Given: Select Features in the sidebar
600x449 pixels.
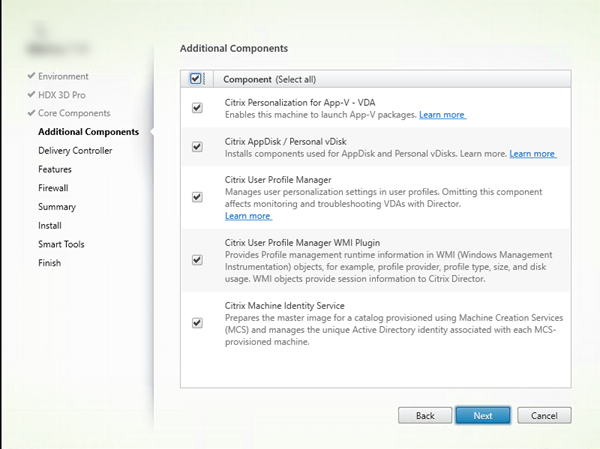Looking at the screenshot, I should (x=55, y=169).
